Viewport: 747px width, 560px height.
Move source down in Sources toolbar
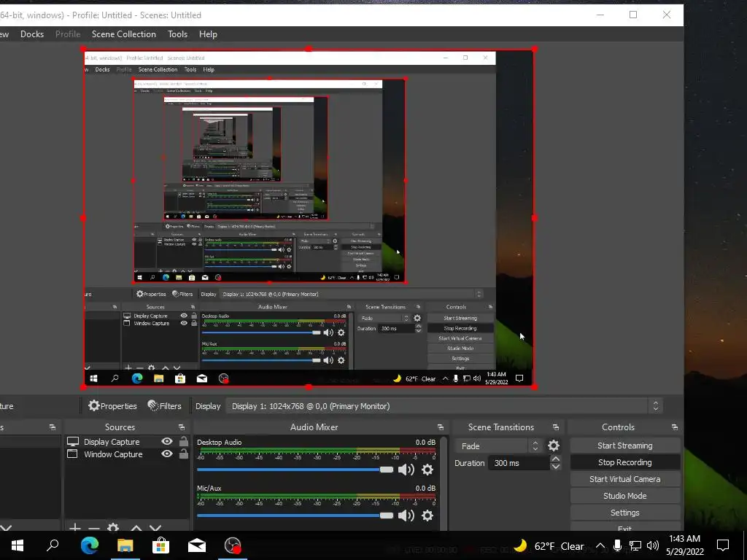[155, 528]
